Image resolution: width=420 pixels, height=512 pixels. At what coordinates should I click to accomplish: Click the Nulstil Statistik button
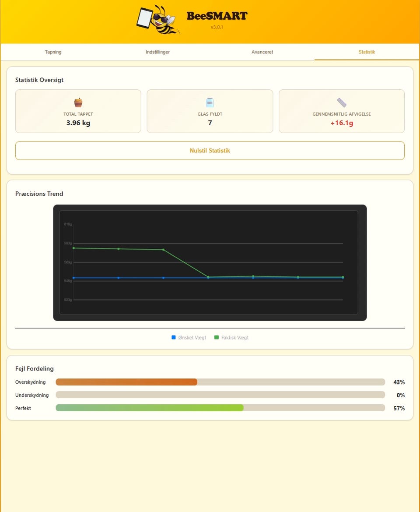click(x=210, y=151)
